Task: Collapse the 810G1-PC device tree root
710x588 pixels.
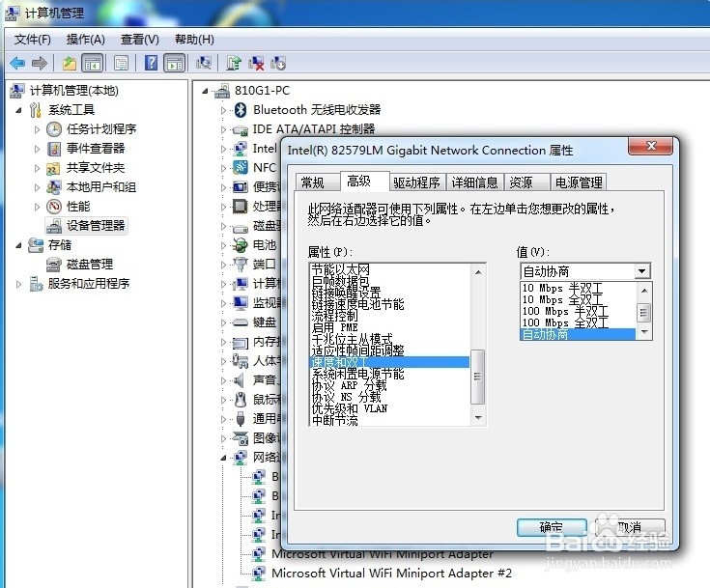Action: click(x=205, y=91)
